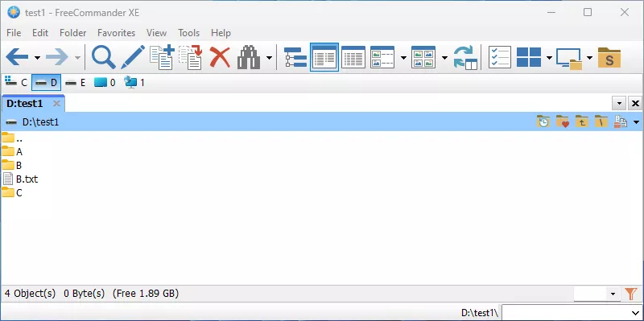Switch to large thumbnails view icon

click(423, 57)
